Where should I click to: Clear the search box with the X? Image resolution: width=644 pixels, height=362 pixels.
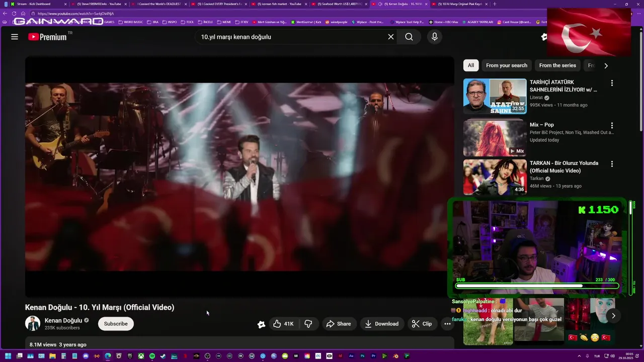[390, 37]
